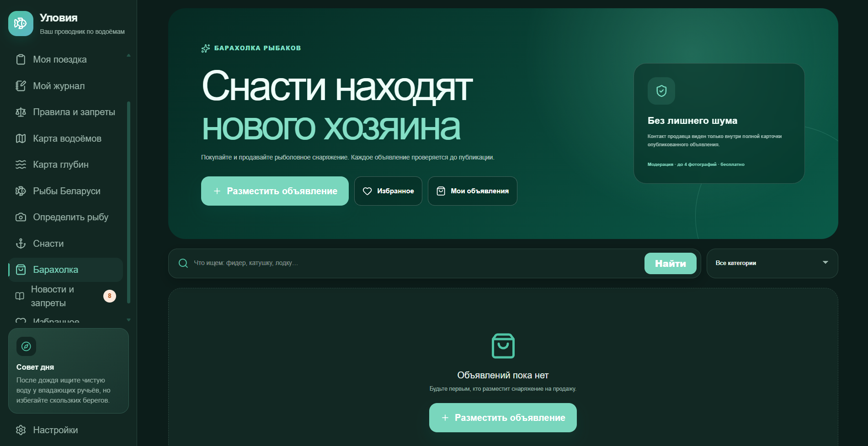868x446 pixels.
Task: Click the notification badge showing 8
Action: [110, 296]
